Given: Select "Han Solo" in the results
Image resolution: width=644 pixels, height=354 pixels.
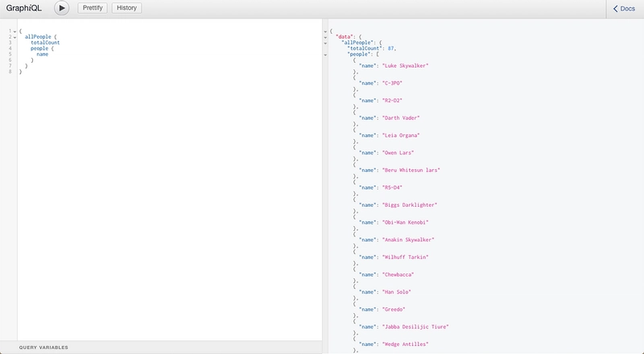Looking at the screenshot, I should (x=397, y=292).
